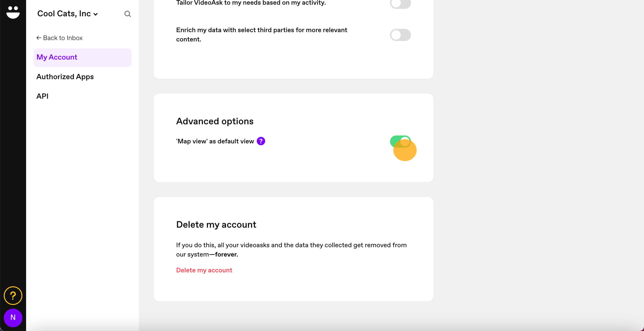Expand the Cool Cats, Inc organization dropdown
Image resolution: width=644 pixels, height=331 pixels.
coord(67,14)
